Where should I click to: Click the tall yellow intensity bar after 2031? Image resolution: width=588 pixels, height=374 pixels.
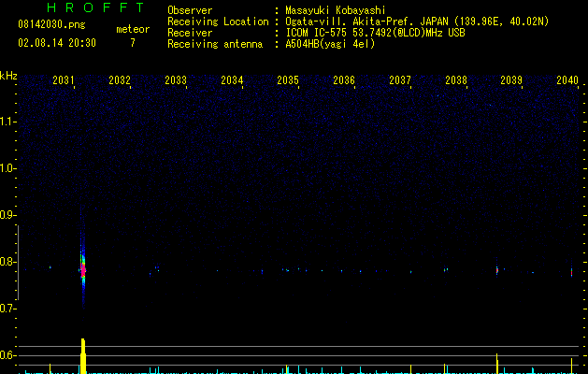coord(83,356)
